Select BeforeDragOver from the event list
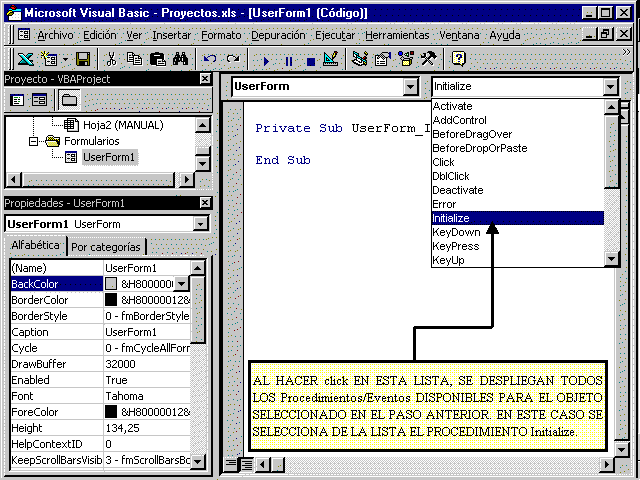Viewport: 640px width, 480px height. [518, 134]
